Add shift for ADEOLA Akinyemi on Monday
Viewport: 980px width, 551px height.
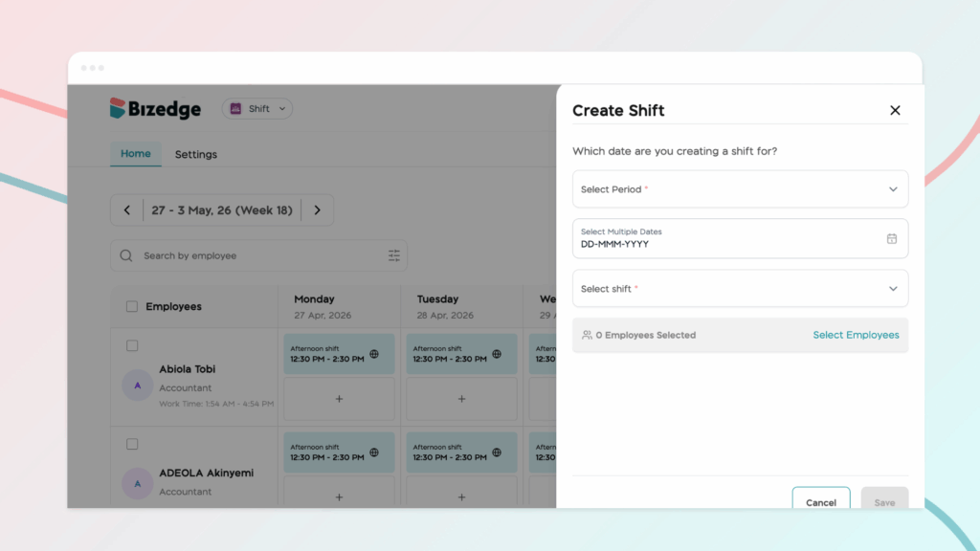pos(339,497)
